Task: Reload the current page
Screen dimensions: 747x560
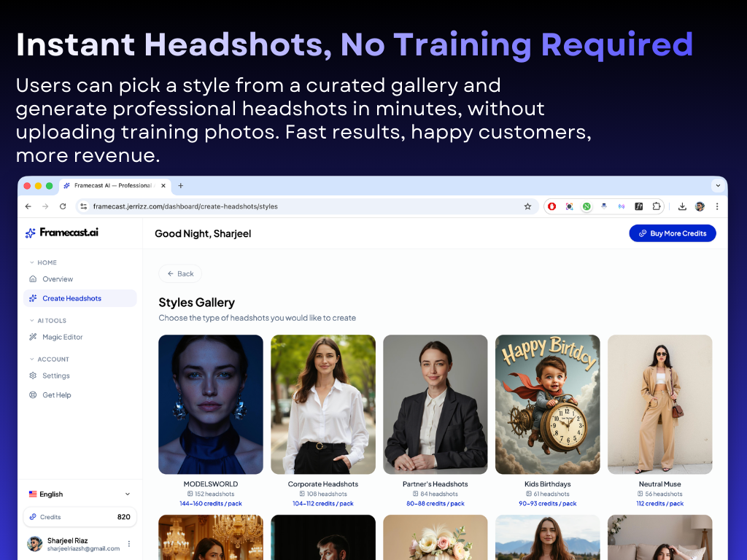Action: click(63, 206)
